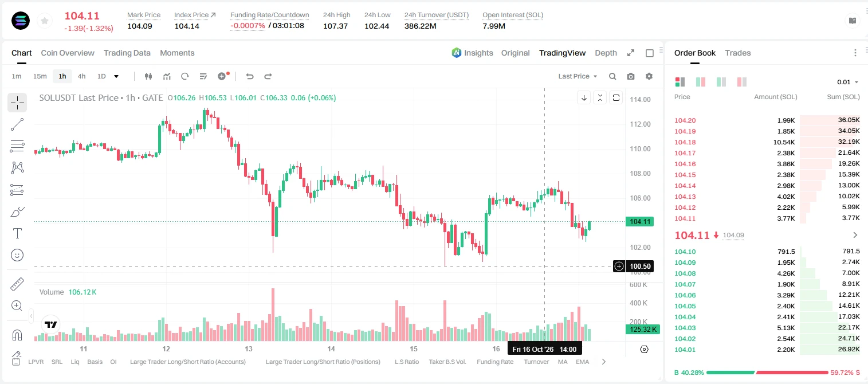This screenshot has width=868, height=384.
Task: Open the 0.01 price precision dropdown
Action: 848,82
